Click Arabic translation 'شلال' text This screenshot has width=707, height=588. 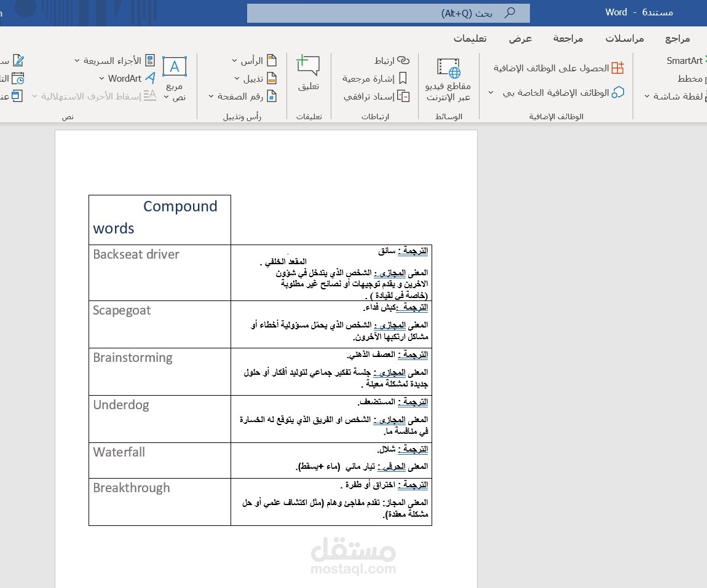coord(387,449)
